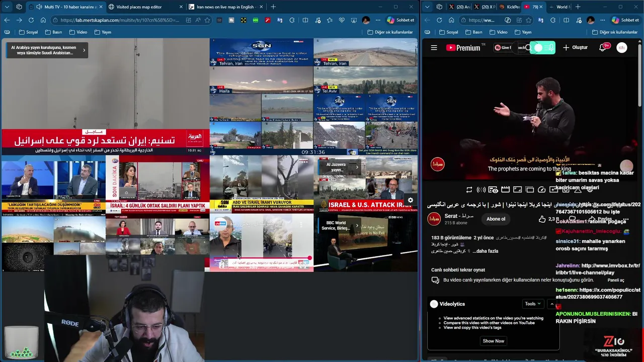Open the Serat channel avatar
Screen dimensions: 644x362
434,219
